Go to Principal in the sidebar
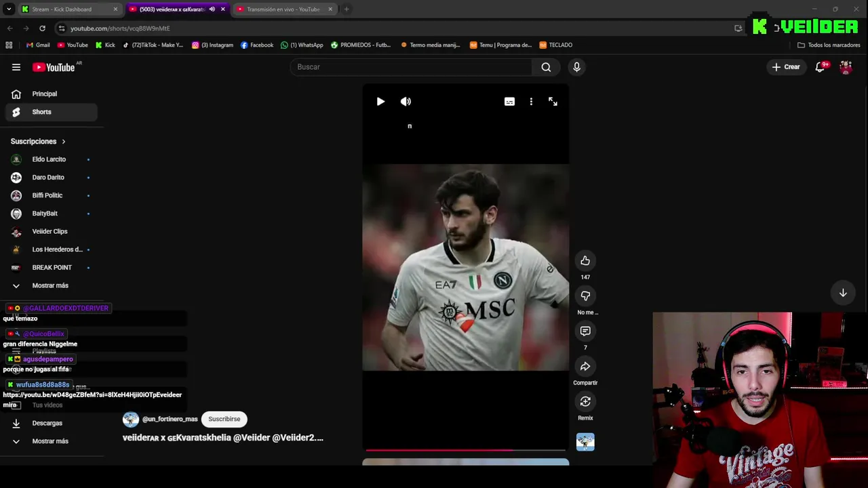This screenshot has height=488, width=868. [x=52, y=94]
